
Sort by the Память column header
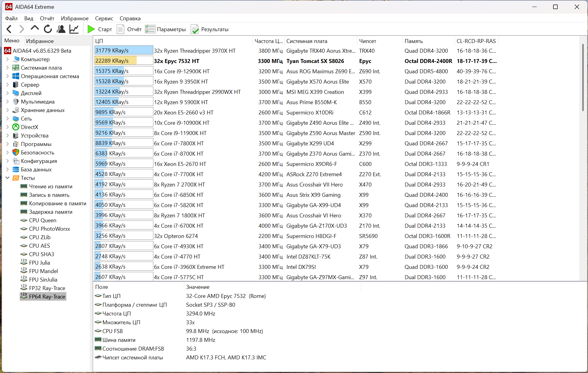point(413,41)
